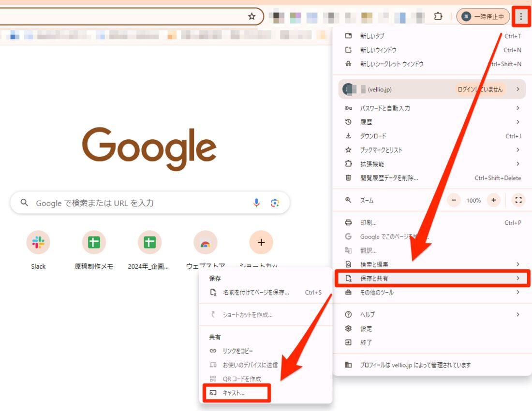Open 新しいシークレット ウィンドウ
Viewport: 532px width, 411px height.
click(432, 64)
